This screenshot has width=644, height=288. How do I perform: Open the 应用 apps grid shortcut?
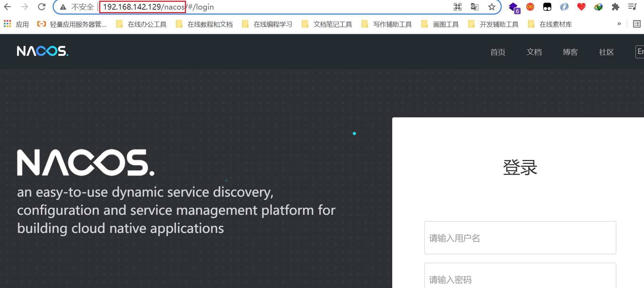click(x=16, y=24)
